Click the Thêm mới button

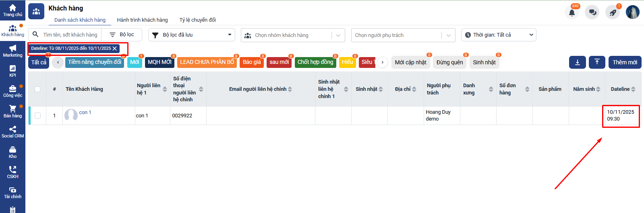[x=625, y=62]
